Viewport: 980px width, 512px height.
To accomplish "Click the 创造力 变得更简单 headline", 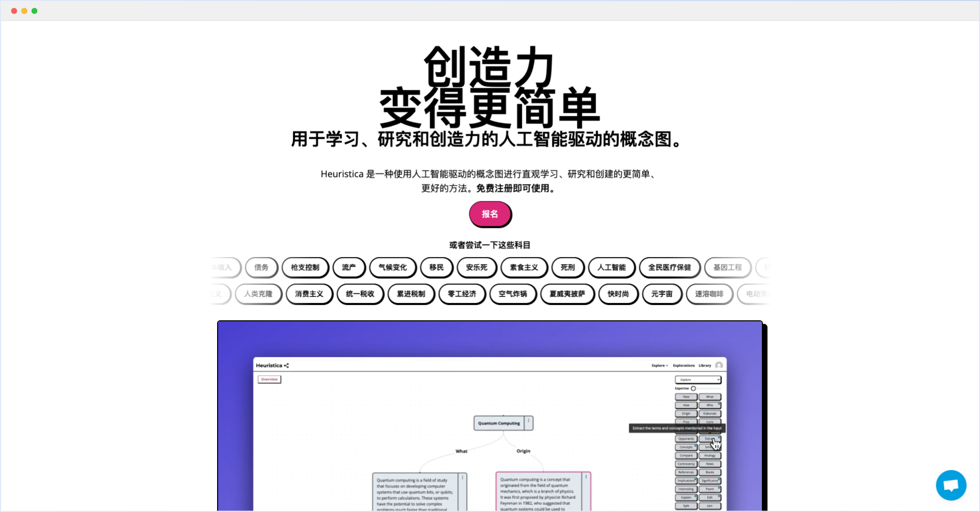I will [490, 87].
